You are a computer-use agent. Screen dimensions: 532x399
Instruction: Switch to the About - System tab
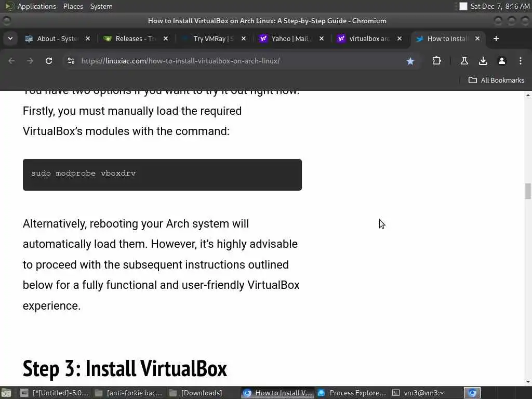(58, 38)
